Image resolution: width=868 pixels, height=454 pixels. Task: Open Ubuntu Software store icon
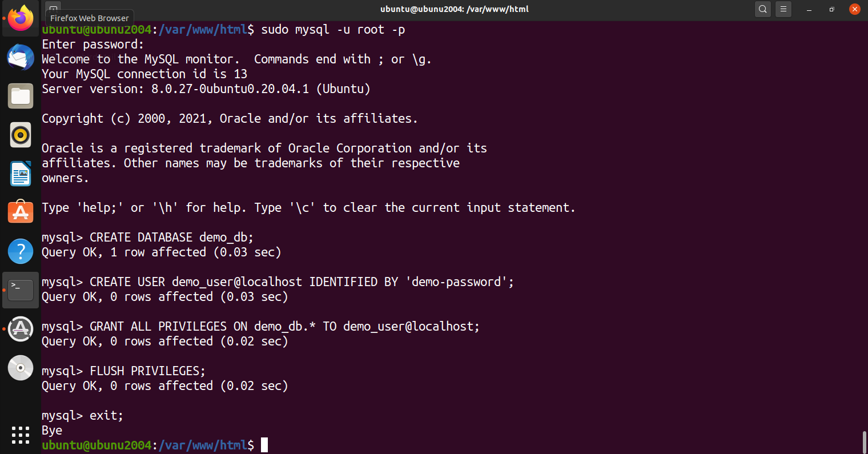tap(21, 212)
